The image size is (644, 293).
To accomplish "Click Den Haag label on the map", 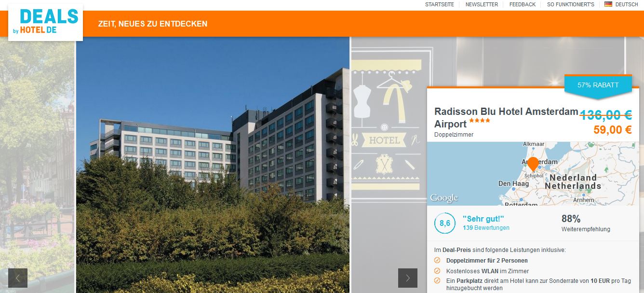I will pyautogui.click(x=513, y=184).
